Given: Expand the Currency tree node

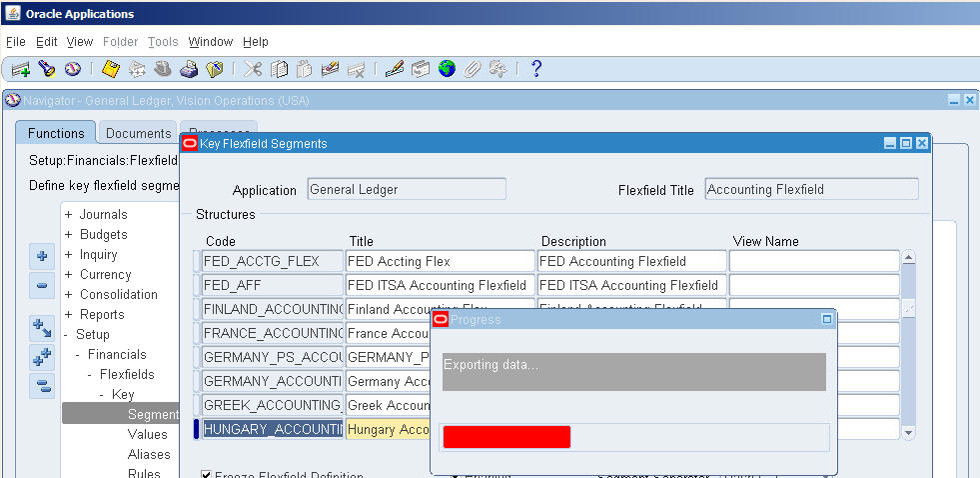Looking at the screenshot, I should click(68, 275).
